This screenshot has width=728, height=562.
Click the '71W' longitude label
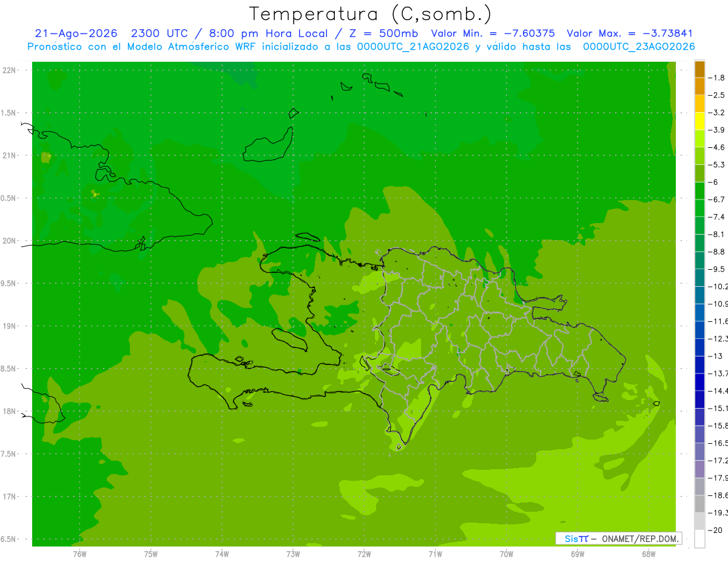coord(435,554)
